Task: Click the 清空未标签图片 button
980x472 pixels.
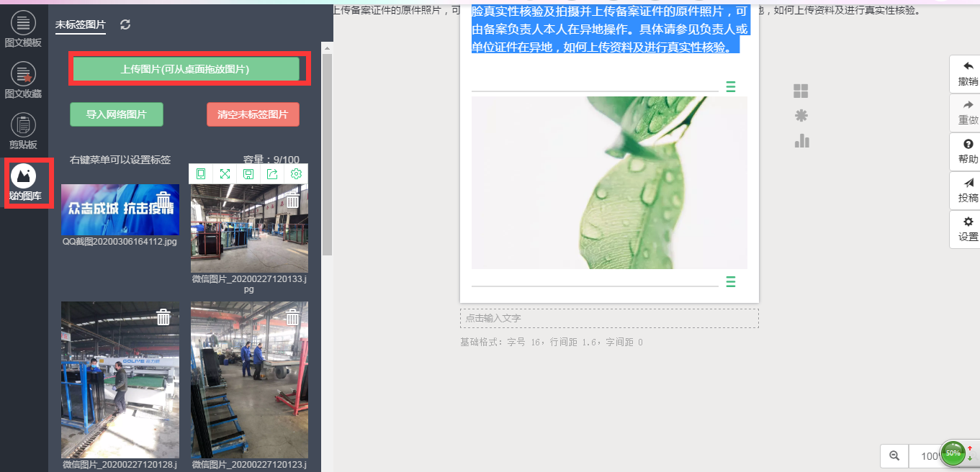Action: coord(253,114)
